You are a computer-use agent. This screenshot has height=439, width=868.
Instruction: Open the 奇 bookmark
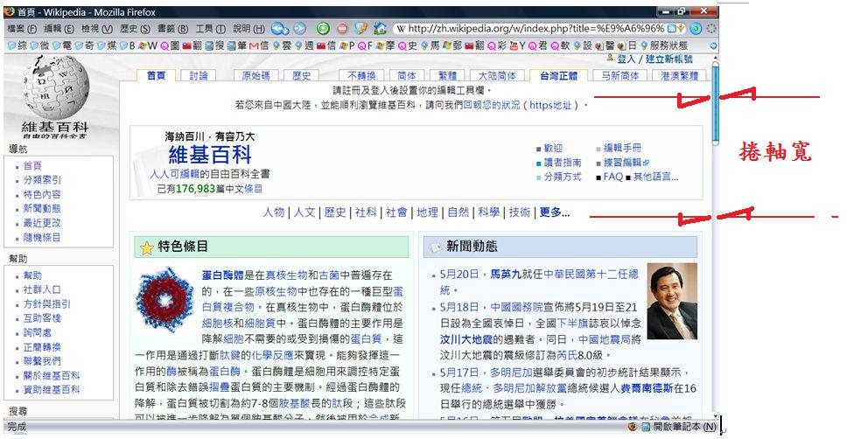pos(85,45)
